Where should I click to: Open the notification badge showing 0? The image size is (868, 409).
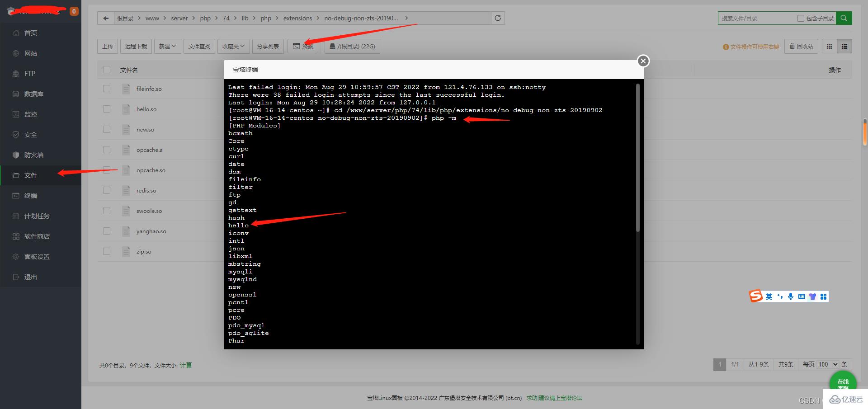[74, 11]
